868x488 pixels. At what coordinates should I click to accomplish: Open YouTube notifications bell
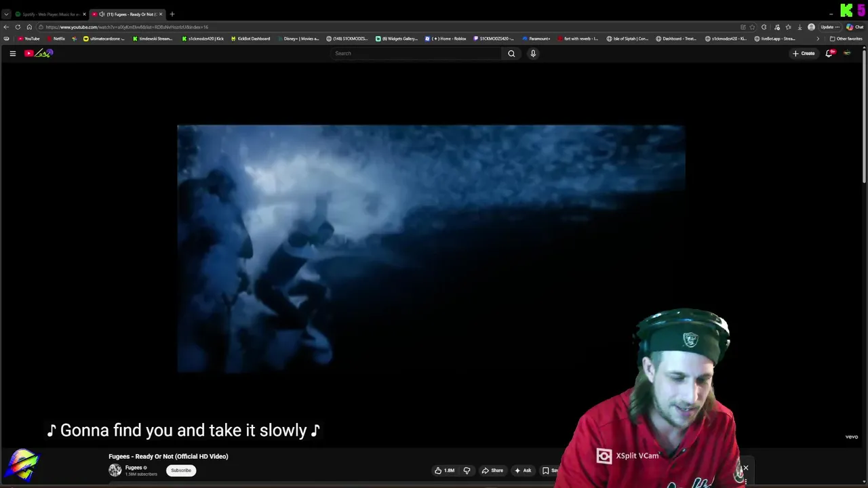(x=829, y=54)
